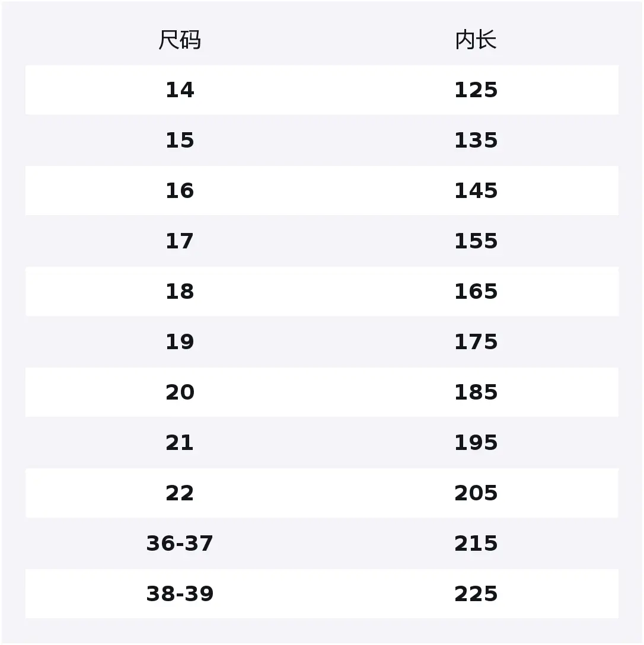Image resolution: width=644 pixels, height=645 pixels.
Task: Select the 125 inner length value
Action: (476, 90)
